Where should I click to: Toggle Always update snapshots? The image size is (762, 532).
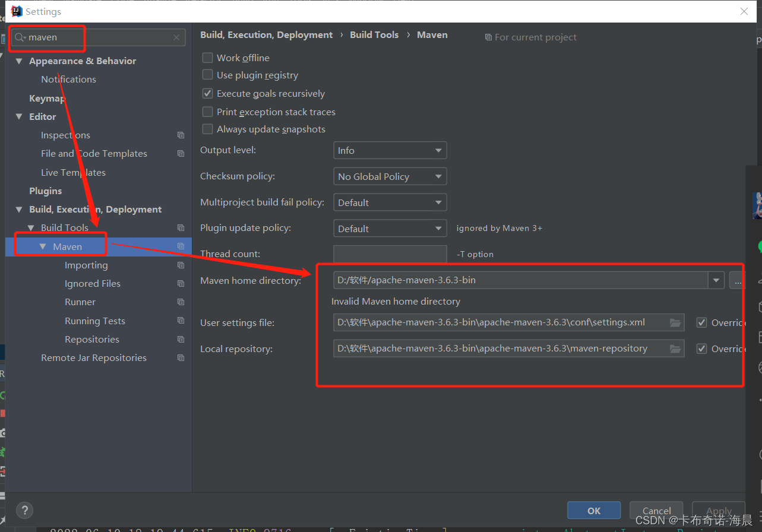(x=207, y=129)
